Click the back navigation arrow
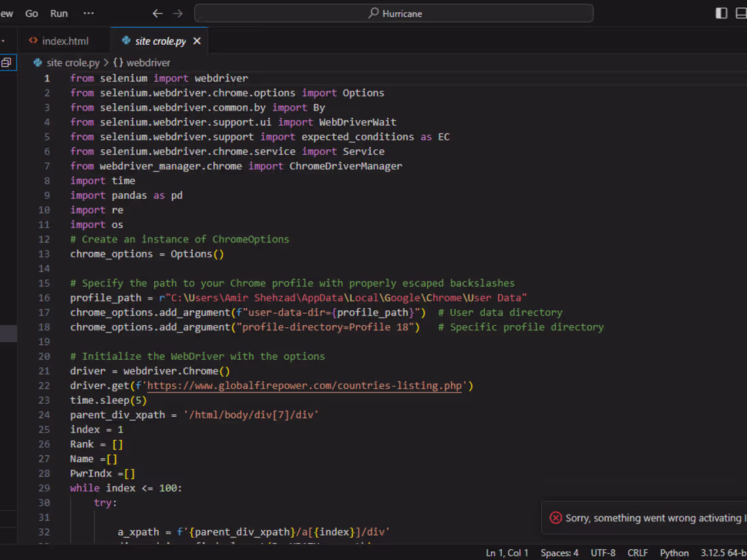Image resolution: width=747 pixels, height=560 pixels. pyautogui.click(x=157, y=13)
